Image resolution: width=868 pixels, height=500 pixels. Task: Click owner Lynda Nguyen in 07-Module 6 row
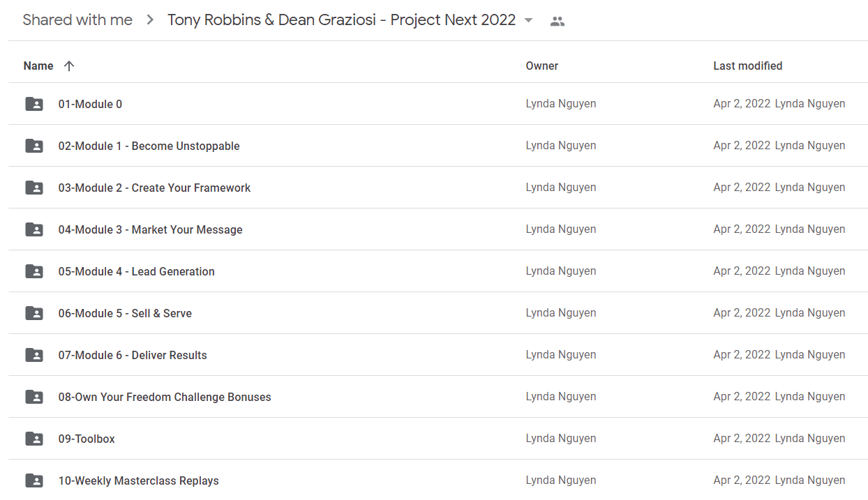561,355
